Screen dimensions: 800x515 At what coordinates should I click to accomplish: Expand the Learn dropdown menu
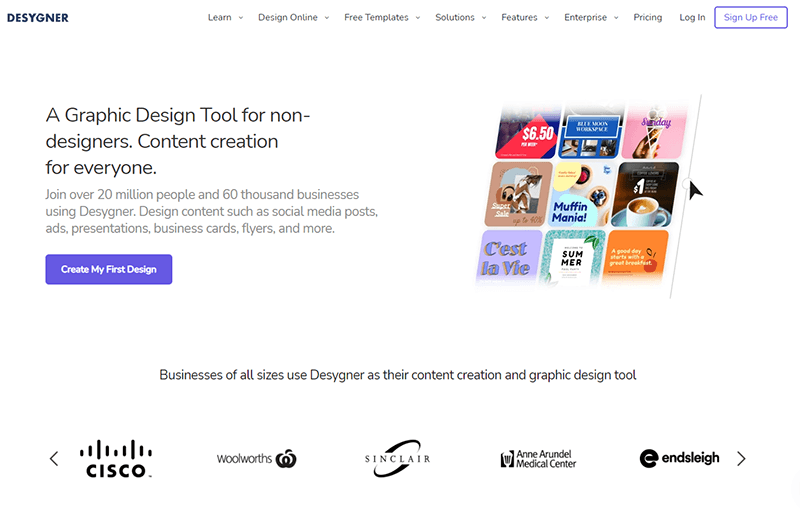click(x=225, y=17)
